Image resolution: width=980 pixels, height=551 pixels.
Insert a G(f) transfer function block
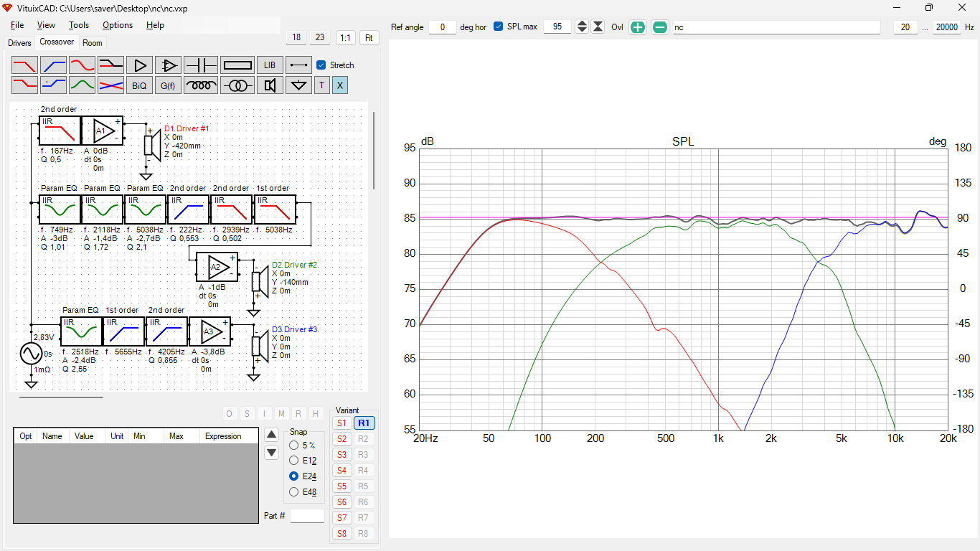[169, 85]
